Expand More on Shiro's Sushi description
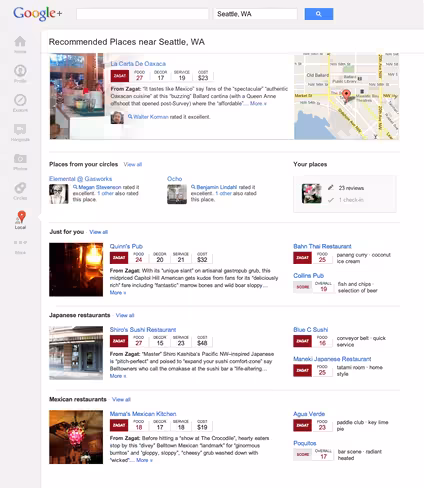Viewport: 424px width, 488px height. [118, 376]
